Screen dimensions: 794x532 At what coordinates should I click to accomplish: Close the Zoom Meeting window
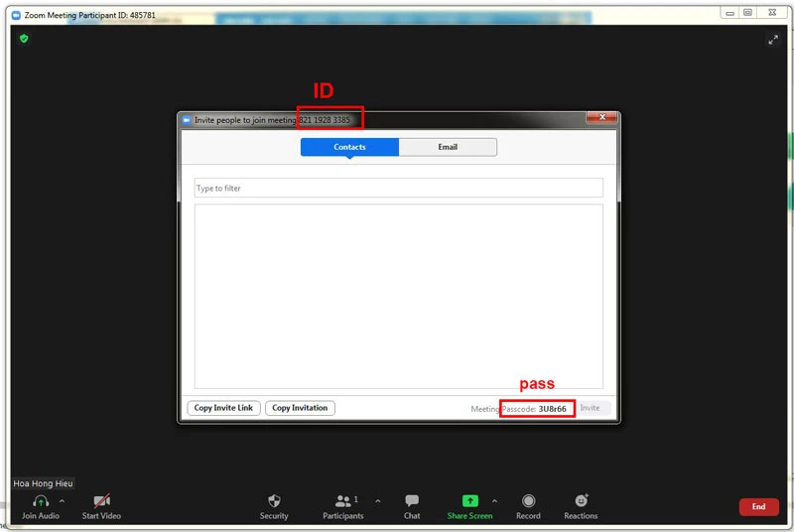(x=772, y=13)
